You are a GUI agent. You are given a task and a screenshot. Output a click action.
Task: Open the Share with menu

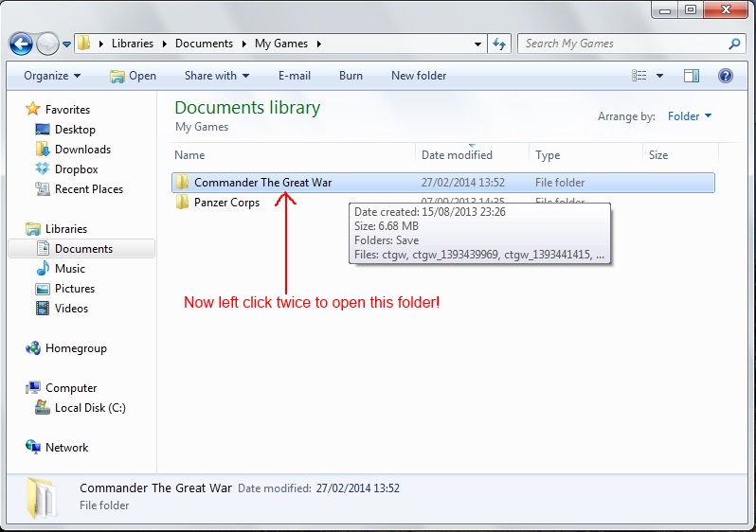click(217, 76)
